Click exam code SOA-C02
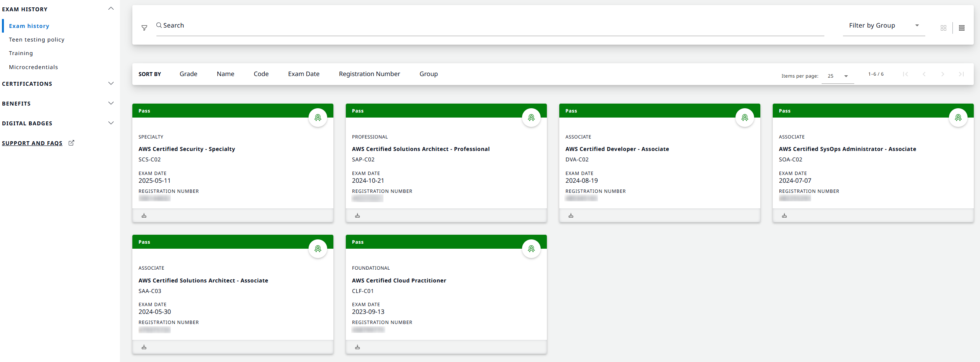The image size is (980, 362). click(791, 159)
